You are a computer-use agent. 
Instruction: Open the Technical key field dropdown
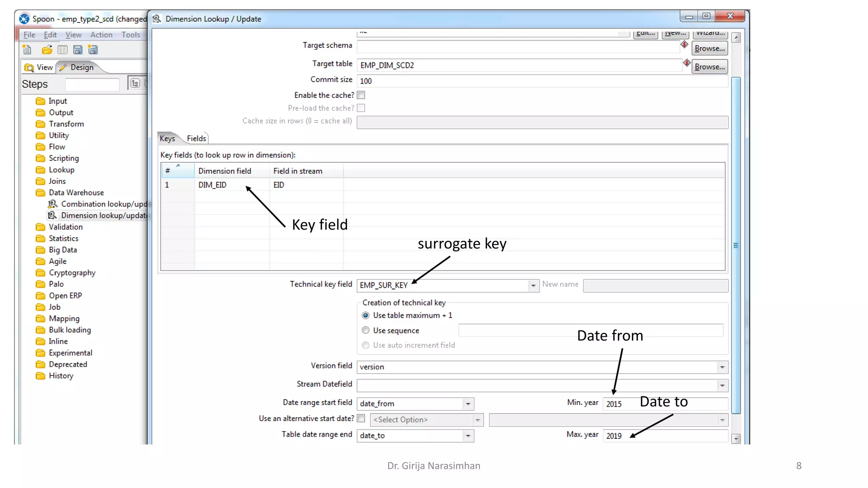(533, 286)
